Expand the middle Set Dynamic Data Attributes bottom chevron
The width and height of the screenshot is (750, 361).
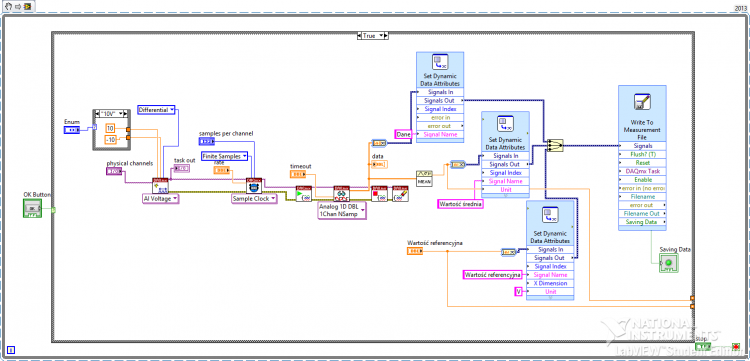[505, 195]
